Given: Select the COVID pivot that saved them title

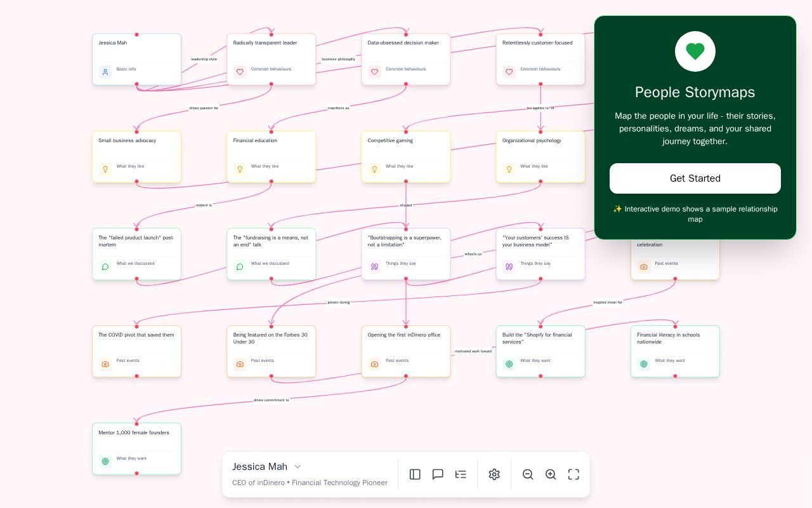Looking at the screenshot, I should (x=136, y=335).
